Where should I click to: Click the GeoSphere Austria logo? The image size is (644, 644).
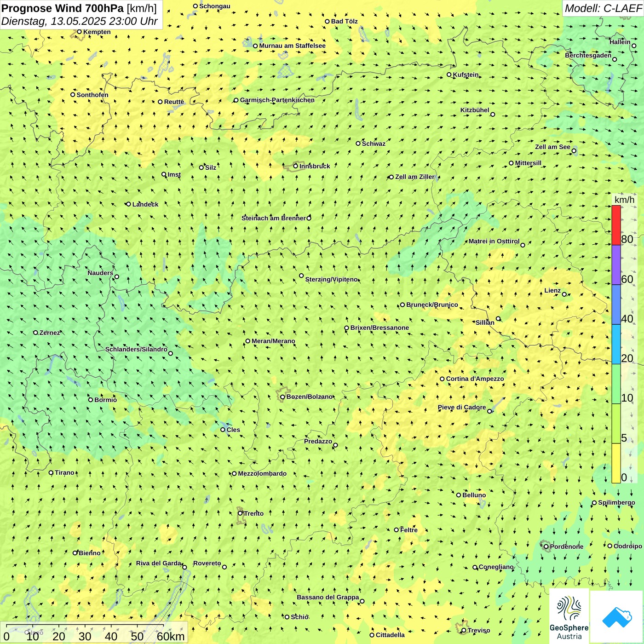click(x=569, y=616)
